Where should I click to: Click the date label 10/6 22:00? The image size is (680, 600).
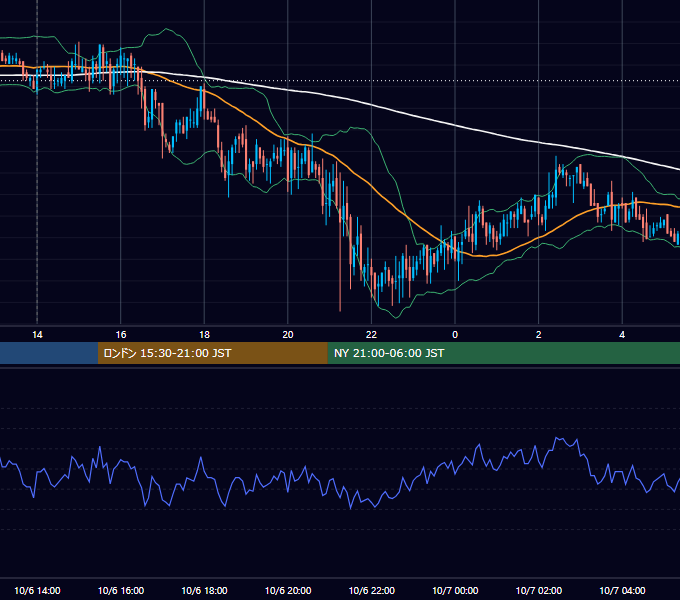tap(372, 590)
